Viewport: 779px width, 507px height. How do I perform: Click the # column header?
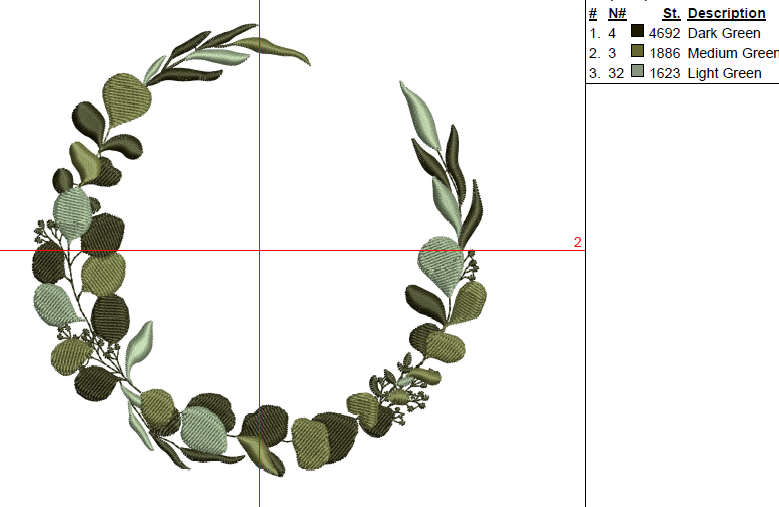point(593,13)
